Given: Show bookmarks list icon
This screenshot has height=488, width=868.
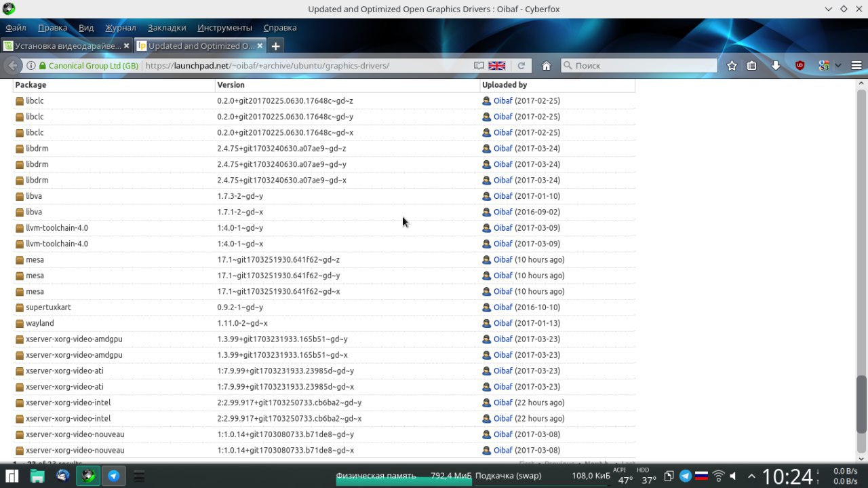Looking at the screenshot, I should click(x=752, y=66).
